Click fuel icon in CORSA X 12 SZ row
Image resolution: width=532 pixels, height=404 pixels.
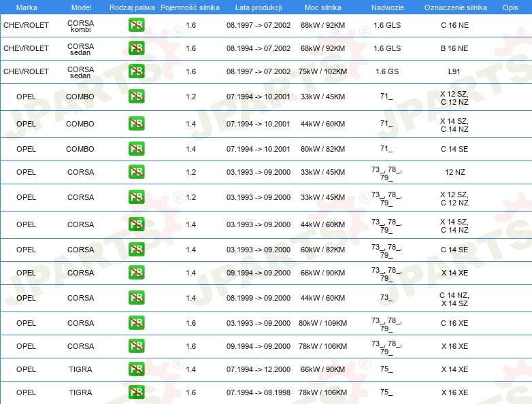point(136,197)
